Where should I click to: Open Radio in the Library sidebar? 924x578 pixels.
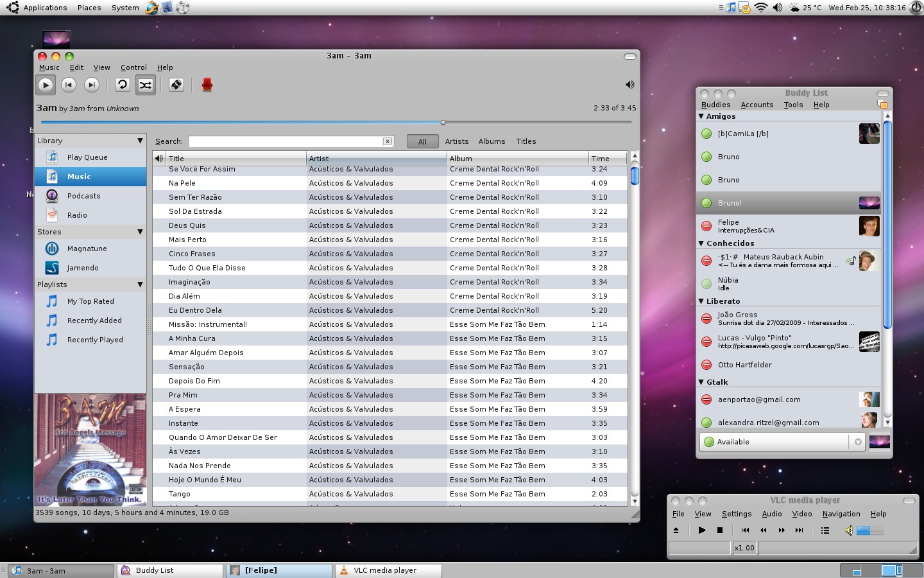pyautogui.click(x=90, y=215)
